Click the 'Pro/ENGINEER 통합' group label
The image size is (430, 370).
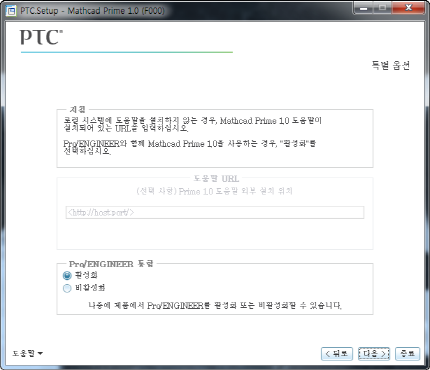(111, 264)
